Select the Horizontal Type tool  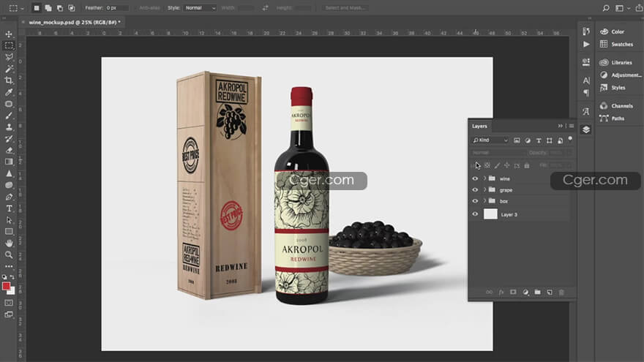point(9,208)
